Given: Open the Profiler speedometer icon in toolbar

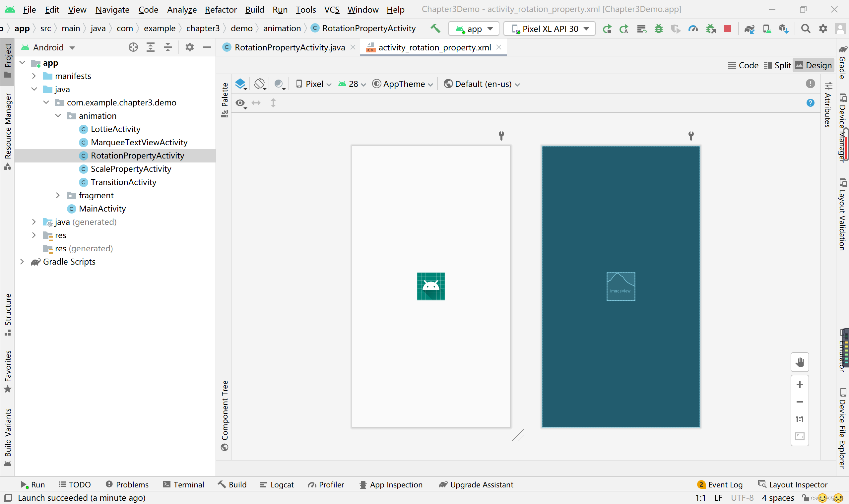Looking at the screenshot, I should point(693,29).
